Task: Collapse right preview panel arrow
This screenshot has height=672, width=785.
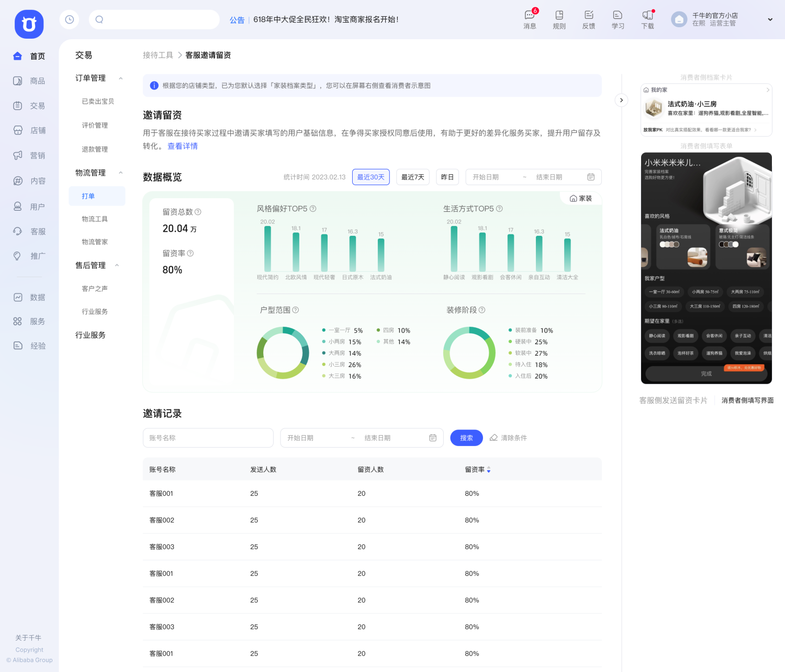Action: (621, 100)
